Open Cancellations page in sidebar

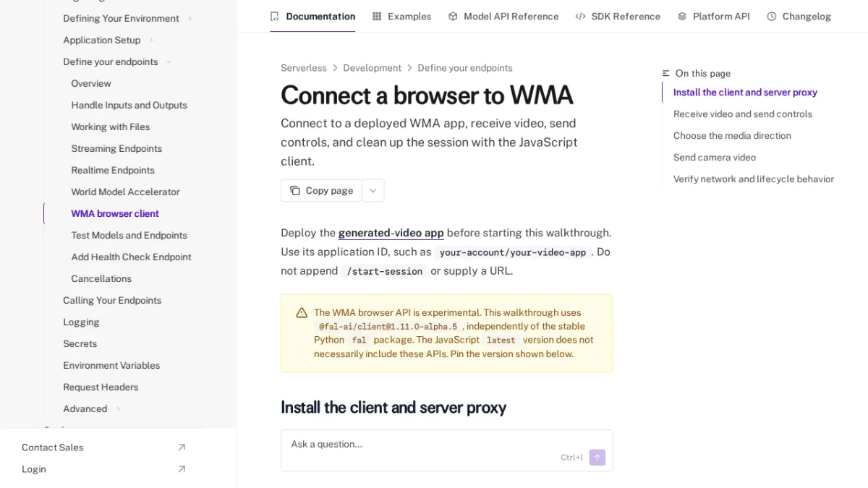click(101, 278)
